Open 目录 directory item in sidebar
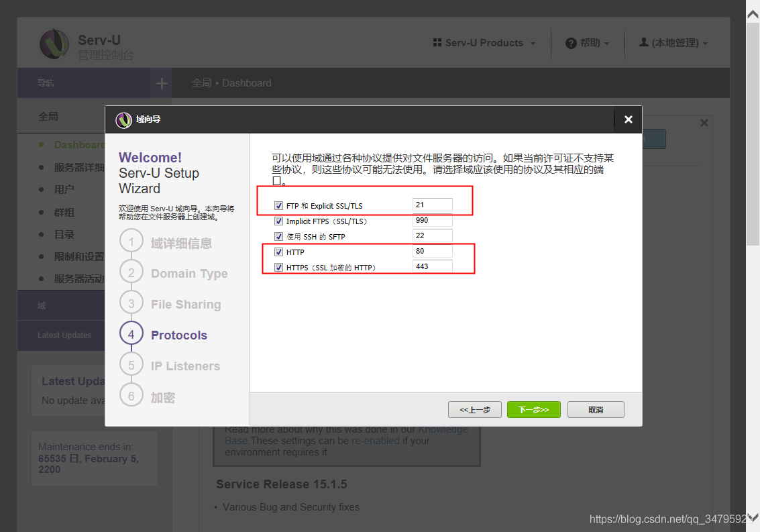The height and width of the screenshot is (532, 760). pos(64,235)
